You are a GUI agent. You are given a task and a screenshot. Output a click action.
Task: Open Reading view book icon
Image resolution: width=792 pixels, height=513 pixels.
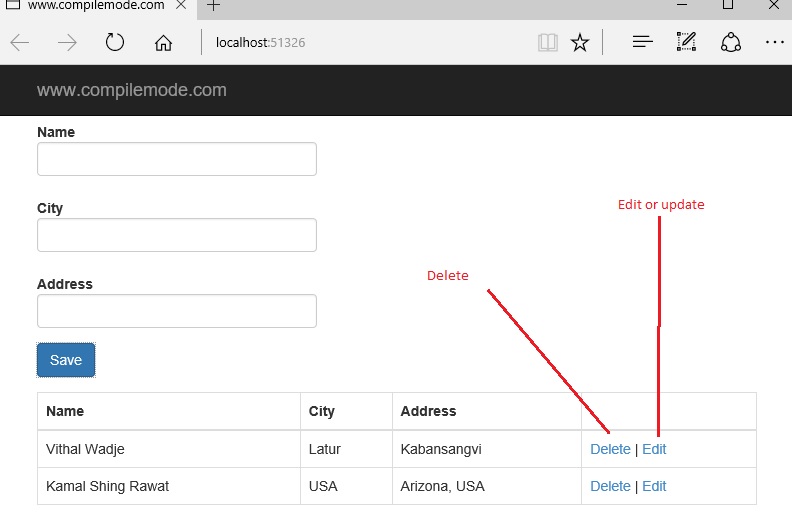pos(547,43)
